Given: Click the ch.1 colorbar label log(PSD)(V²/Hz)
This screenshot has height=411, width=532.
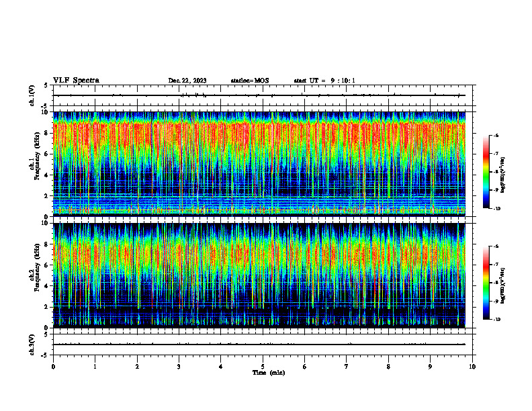Looking at the screenshot, I should (503, 175).
